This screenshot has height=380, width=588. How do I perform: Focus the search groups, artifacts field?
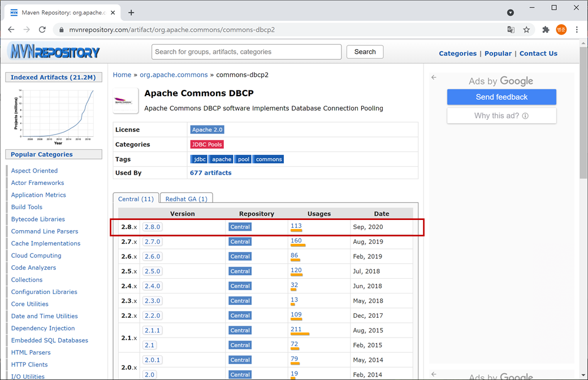pos(247,52)
